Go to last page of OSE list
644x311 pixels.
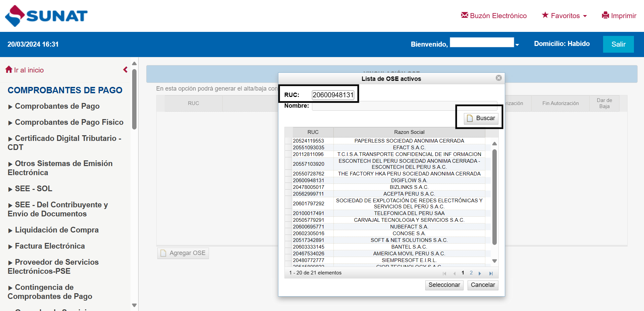tap(491, 273)
